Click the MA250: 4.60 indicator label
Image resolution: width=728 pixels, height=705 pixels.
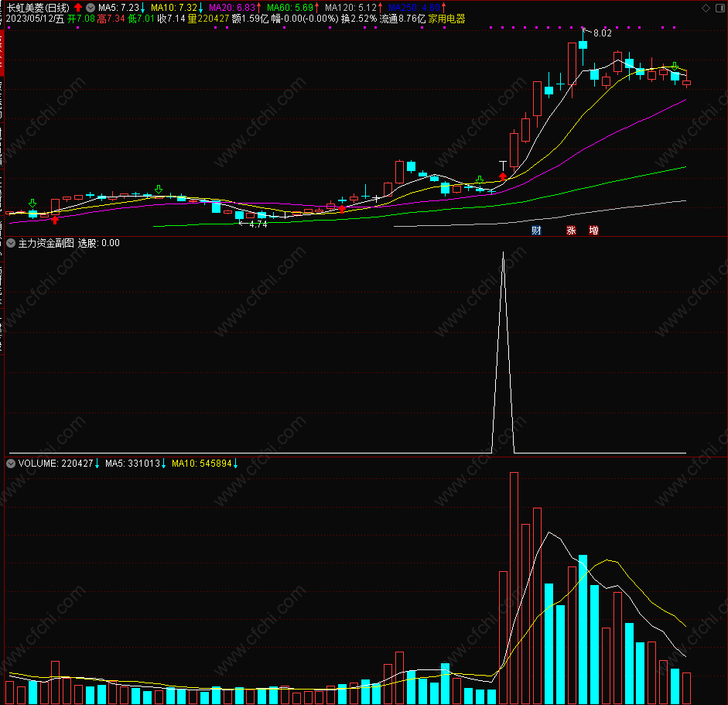[x=414, y=8]
